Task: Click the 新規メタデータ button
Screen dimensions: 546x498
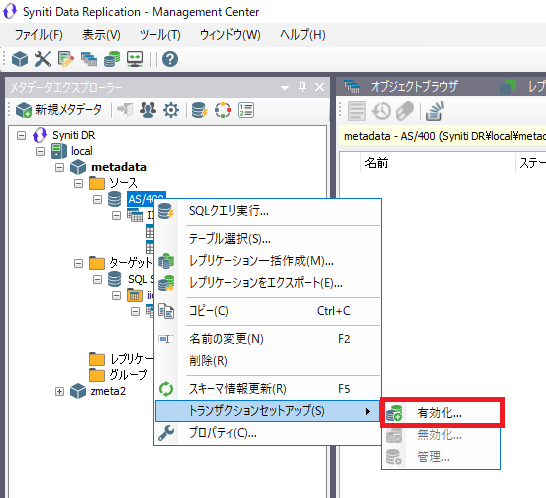Action: tap(59, 110)
